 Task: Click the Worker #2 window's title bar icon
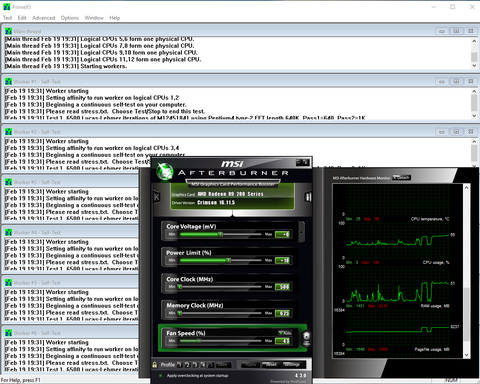[8, 132]
